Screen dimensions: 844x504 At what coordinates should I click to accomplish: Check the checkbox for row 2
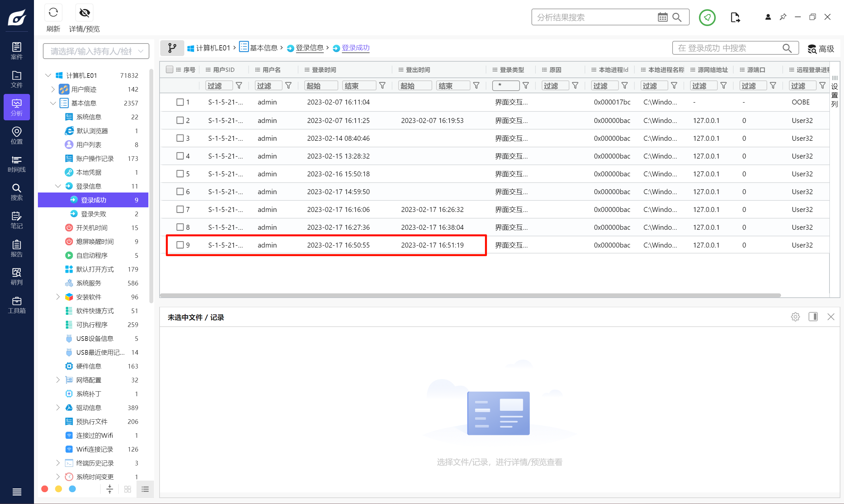pyautogui.click(x=180, y=120)
